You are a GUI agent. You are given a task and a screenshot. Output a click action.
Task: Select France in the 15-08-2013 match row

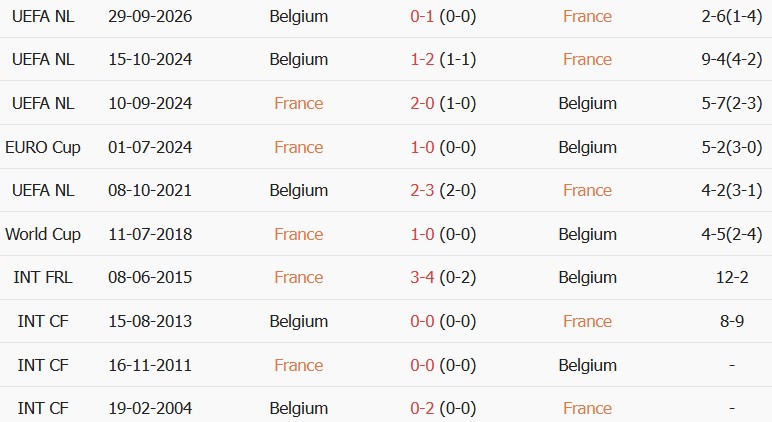pos(587,321)
